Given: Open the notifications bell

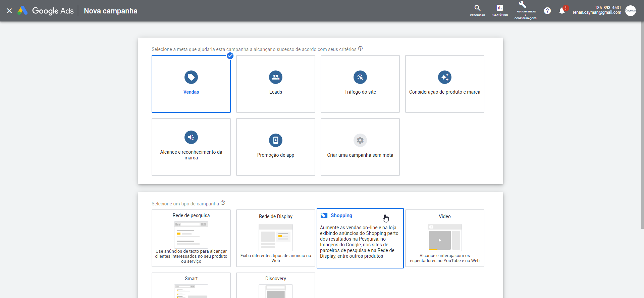Looking at the screenshot, I should 562,11.
